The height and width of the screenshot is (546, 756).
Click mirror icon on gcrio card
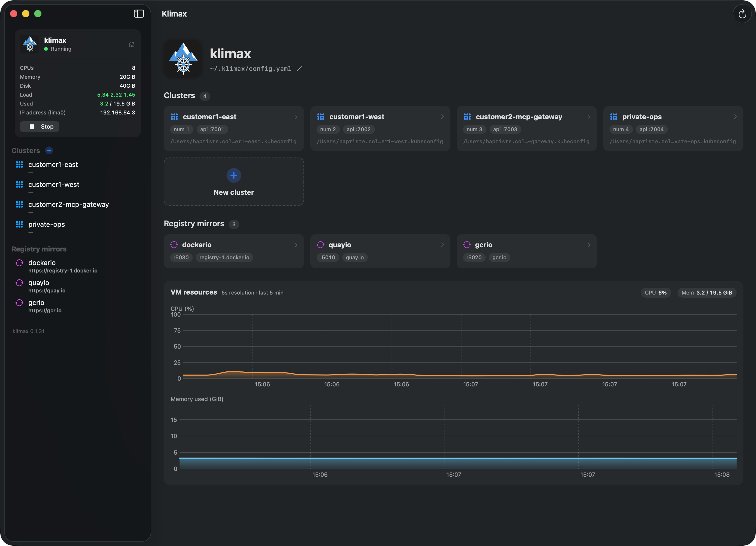pos(467,245)
